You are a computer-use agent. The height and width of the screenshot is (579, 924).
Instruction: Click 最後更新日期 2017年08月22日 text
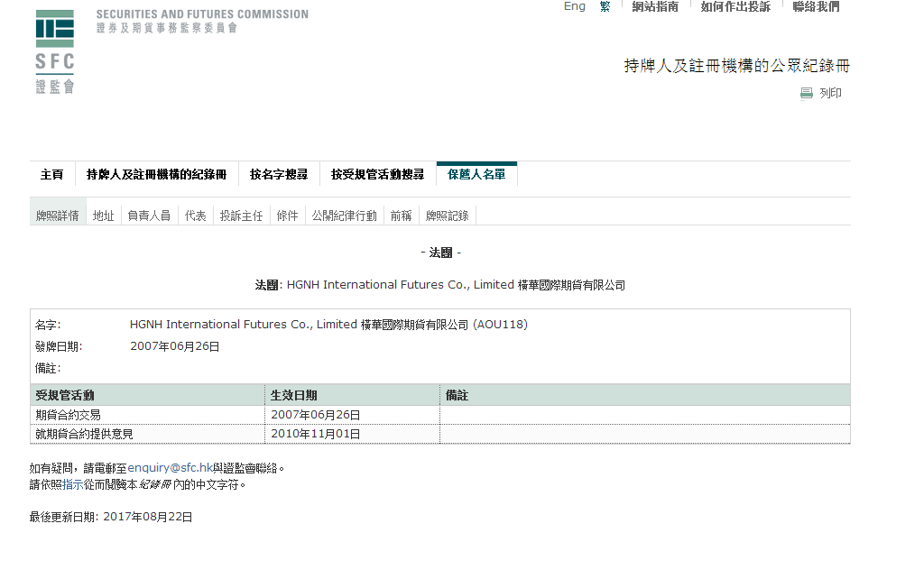click(x=111, y=517)
